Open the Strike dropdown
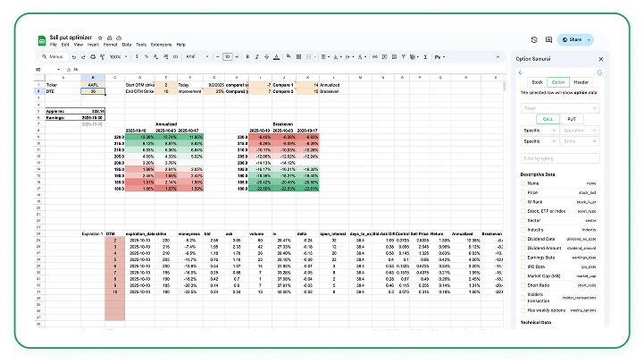644x364 pixels. coord(578,140)
